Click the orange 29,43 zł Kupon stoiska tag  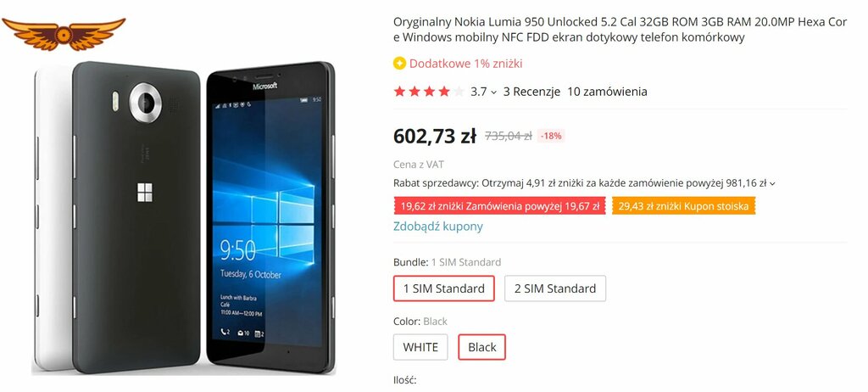tap(684, 207)
